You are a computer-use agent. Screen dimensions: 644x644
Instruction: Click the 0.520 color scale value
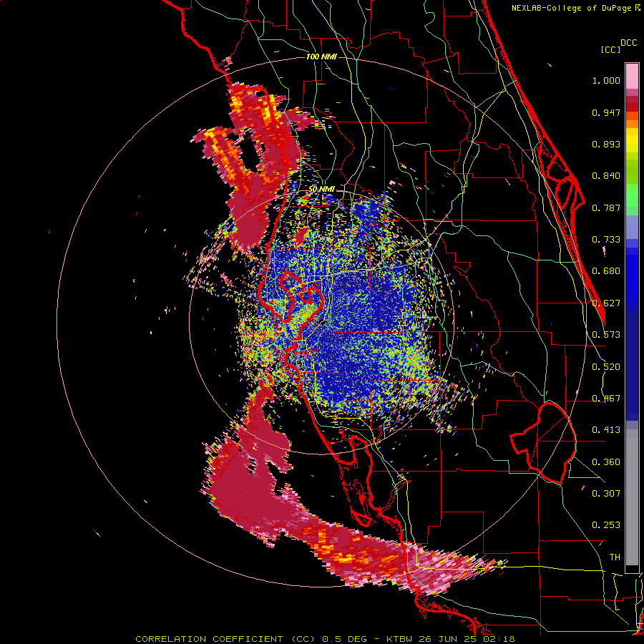(606, 367)
